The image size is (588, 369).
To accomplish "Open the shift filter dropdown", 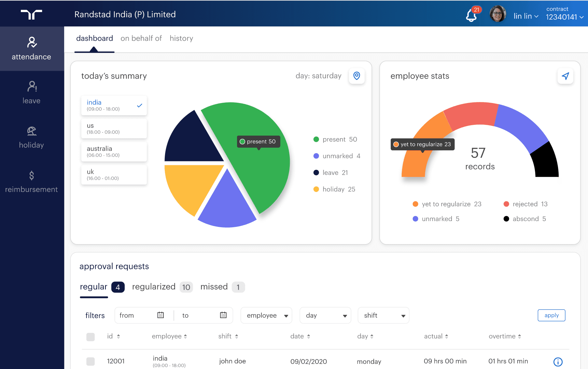I will pyautogui.click(x=384, y=315).
